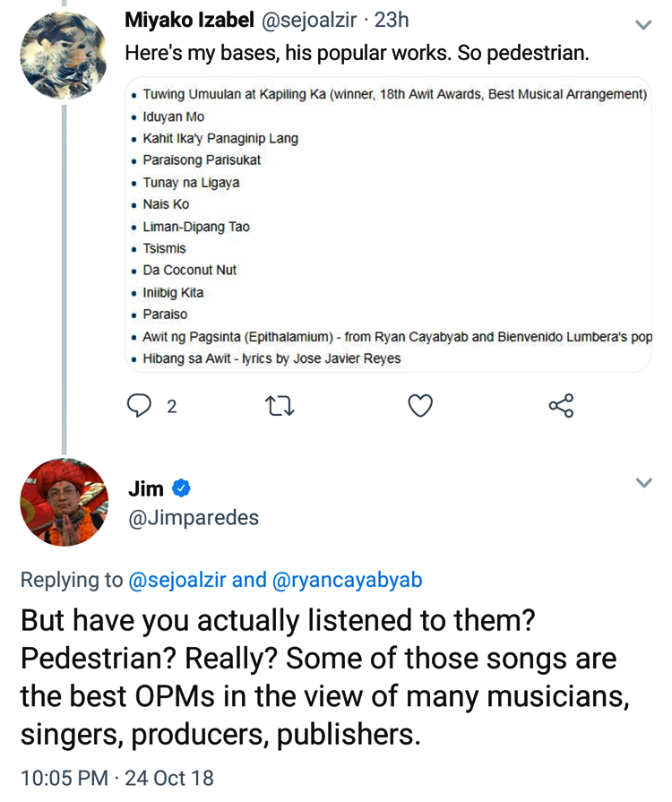Viewport: 672px width, 802px height.
Task: Click the 23h timestamp on Miyako's tweet
Action: coord(392,20)
